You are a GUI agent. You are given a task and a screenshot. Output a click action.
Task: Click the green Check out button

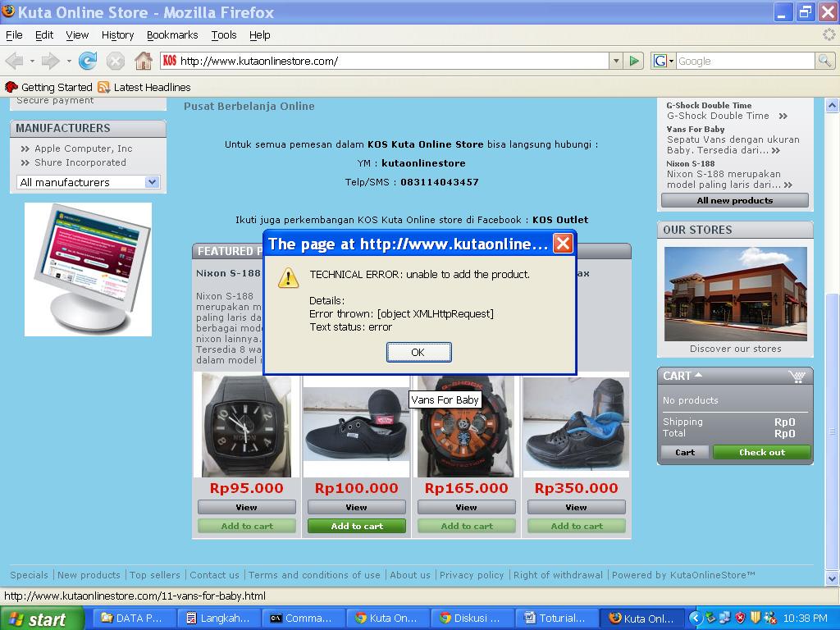762,452
